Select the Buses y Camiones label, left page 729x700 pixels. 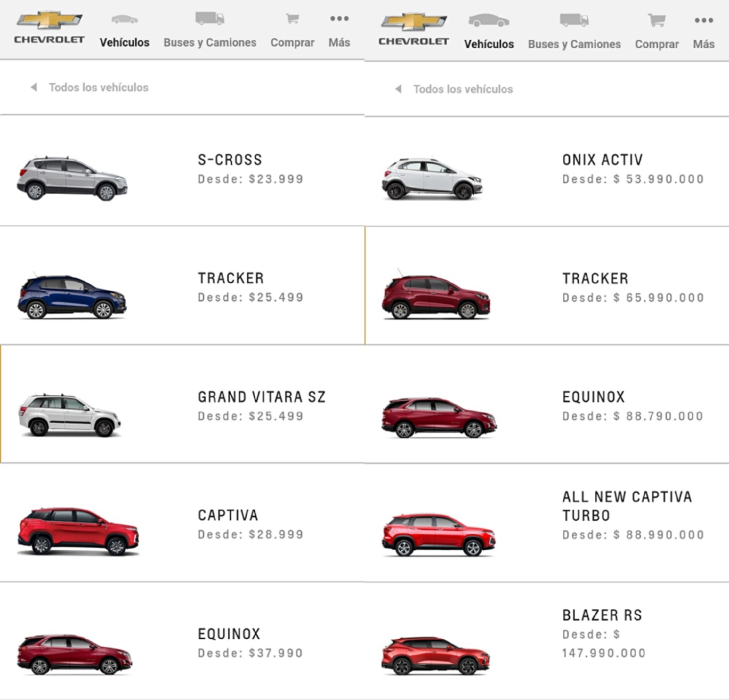[x=210, y=43]
